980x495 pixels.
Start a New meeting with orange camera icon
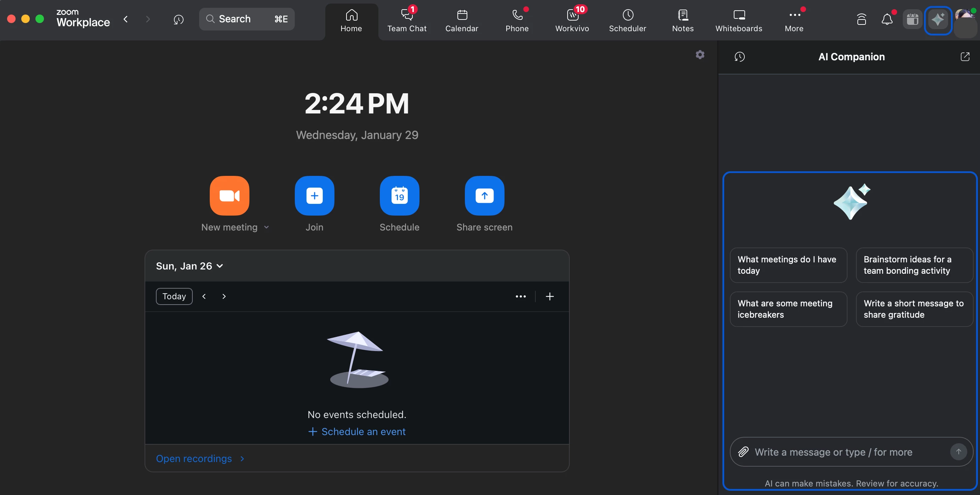(229, 196)
